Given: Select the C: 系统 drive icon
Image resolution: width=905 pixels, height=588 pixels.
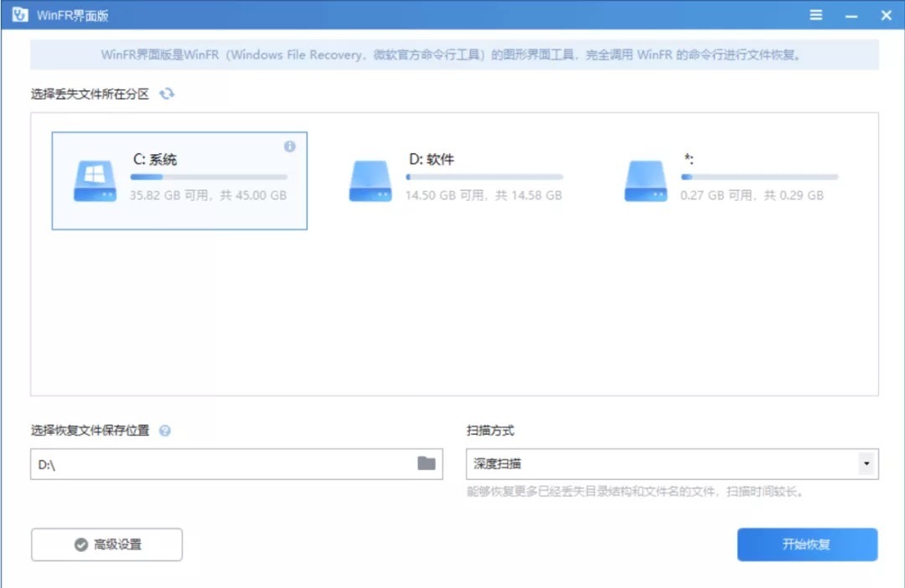Looking at the screenshot, I should 94,181.
